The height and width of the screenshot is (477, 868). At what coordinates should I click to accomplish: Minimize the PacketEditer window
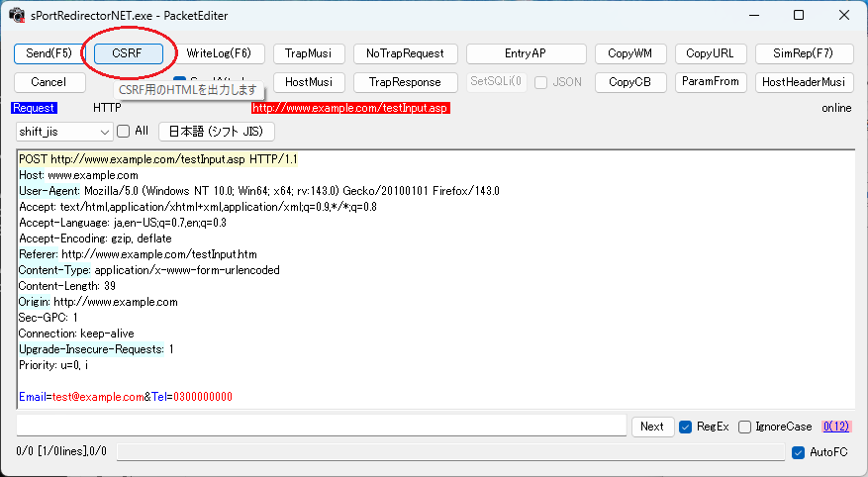coord(753,15)
